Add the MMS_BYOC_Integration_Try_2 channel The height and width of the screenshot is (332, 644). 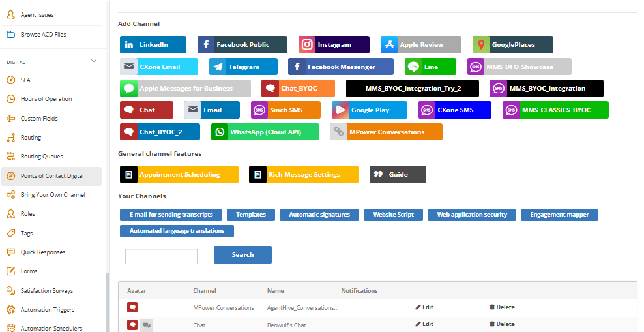click(x=413, y=88)
